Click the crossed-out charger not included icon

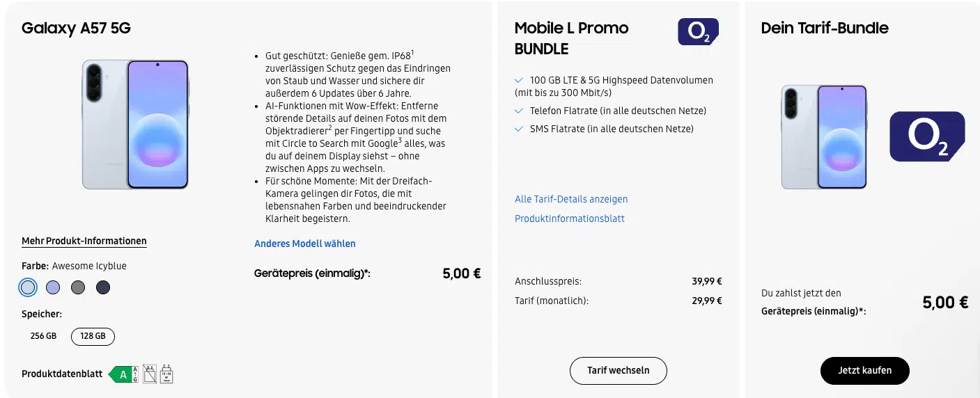(x=149, y=374)
